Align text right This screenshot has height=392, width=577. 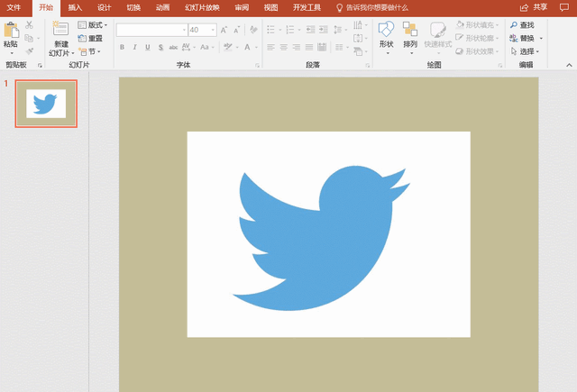tap(297, 47)
